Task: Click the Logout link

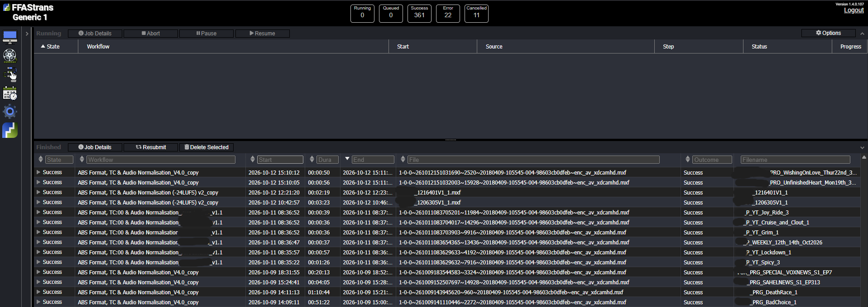Action: click(x=854, y=10)
